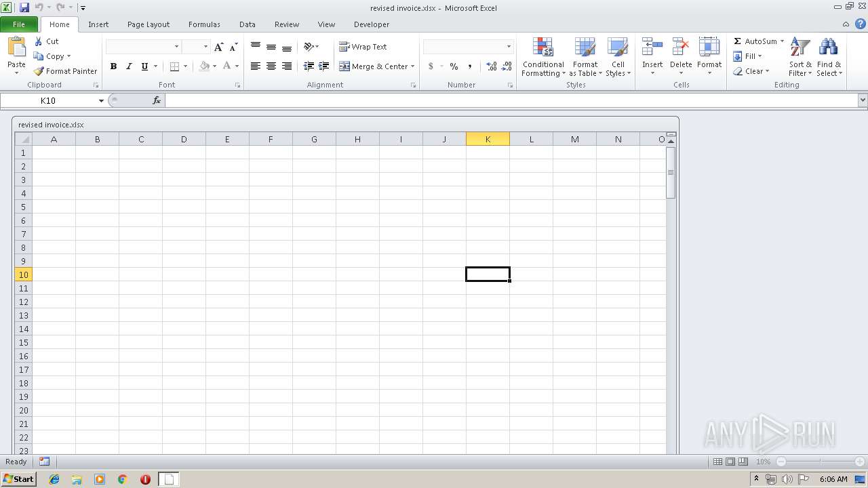This screenshot has width=868, height=488.
Task: Click the Increase Indent icon
Action: (324, 66)
